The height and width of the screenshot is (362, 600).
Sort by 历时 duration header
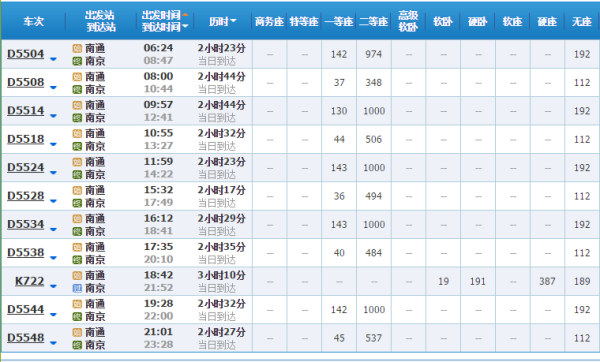click(x=222, y=21)
